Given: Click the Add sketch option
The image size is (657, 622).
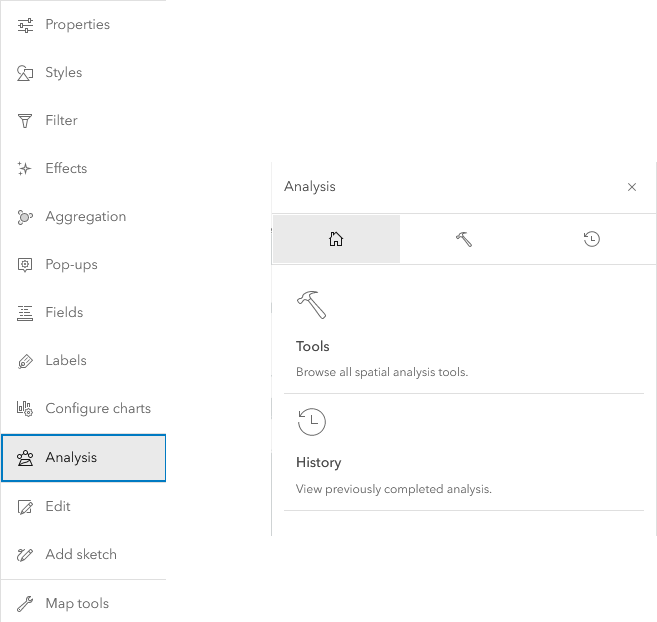Looking at the screenshot, I should (x=80, y=554).
